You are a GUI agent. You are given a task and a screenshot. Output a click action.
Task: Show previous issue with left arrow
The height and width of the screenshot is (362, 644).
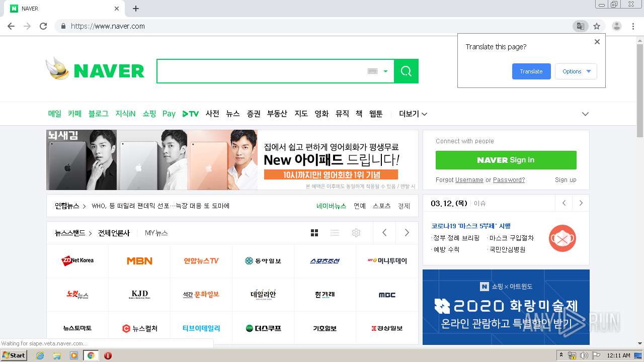tap(564, 203)
